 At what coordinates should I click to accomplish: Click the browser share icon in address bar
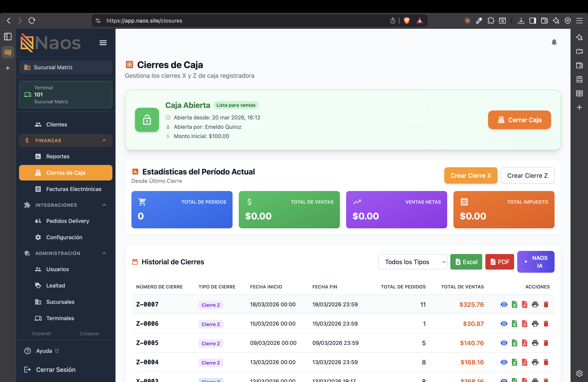coord(393,20)
